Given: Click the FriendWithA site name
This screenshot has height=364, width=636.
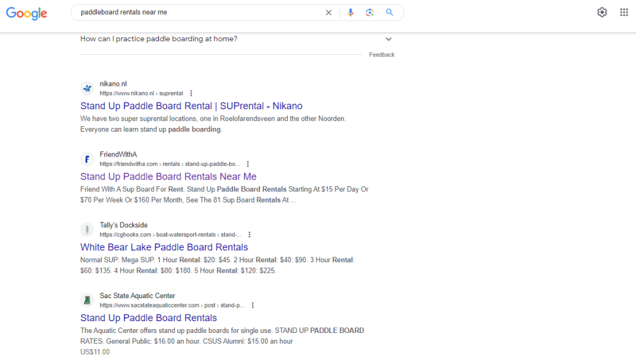Looking at the screenshot, I should [x=119, y=155].
